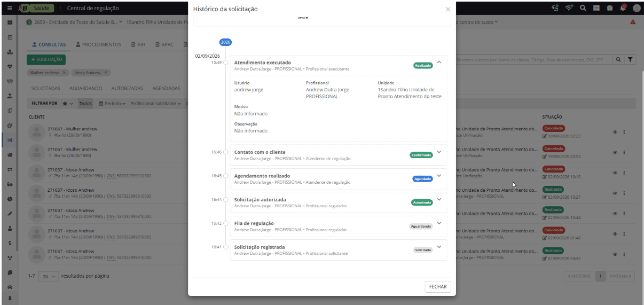
Task: Open the car icon in left sidebar
Action: point(10,287)
